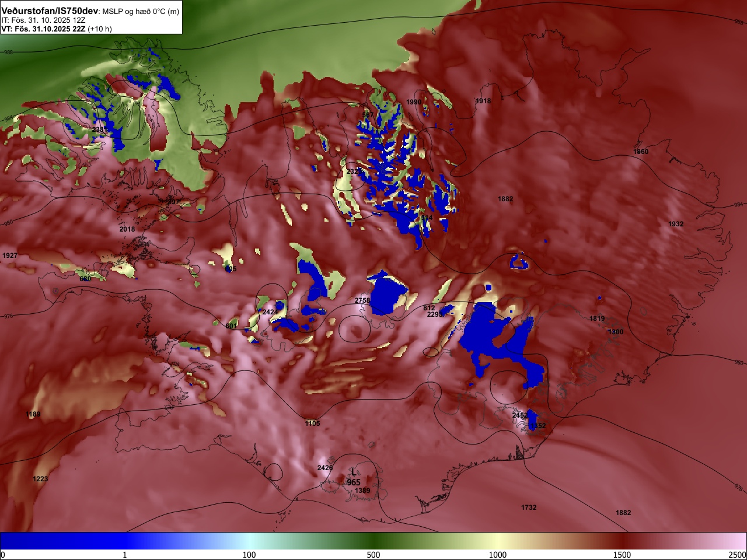747x560 pixels.
Task: Click the height value 1800 on the map
Action: coord(616,332)
